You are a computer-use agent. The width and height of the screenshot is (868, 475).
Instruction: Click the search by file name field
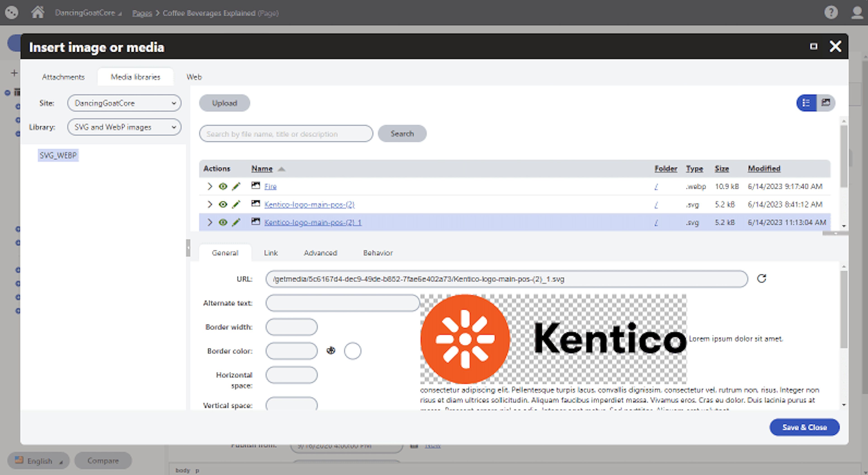coord(286,133)
